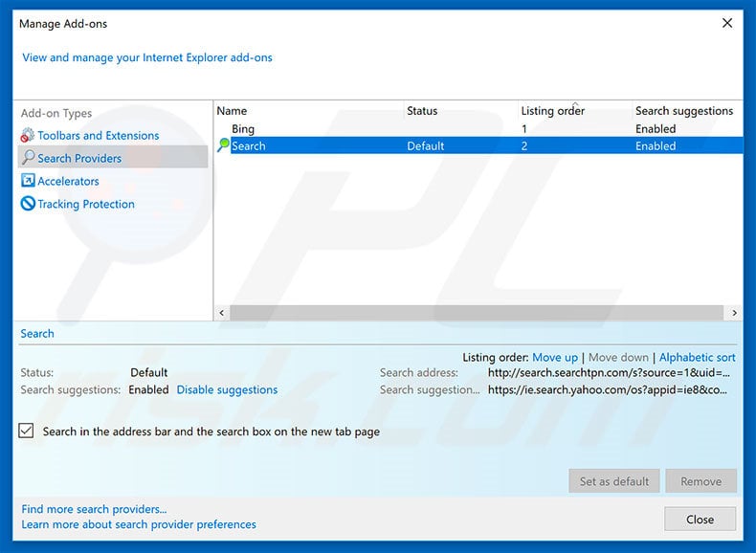The width and height of the screenshot is (756, 553).
Task: Sort list by Name column header
Action: point(232,111)
